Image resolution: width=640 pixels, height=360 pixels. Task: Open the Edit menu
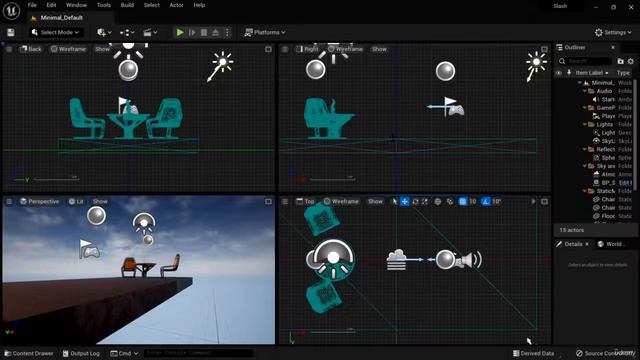click(51, 5)
